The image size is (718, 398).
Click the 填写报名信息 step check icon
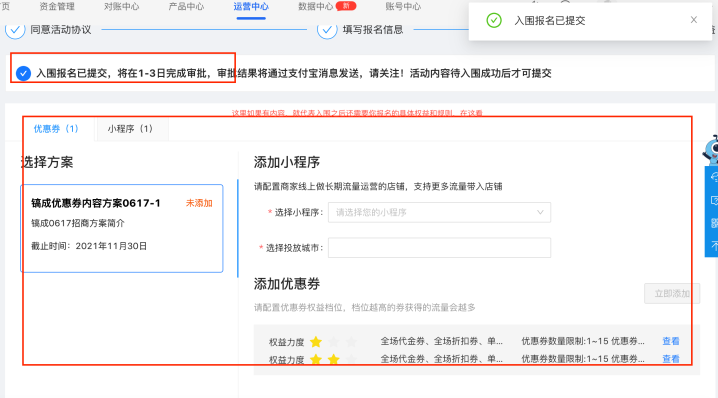point(327,30)
